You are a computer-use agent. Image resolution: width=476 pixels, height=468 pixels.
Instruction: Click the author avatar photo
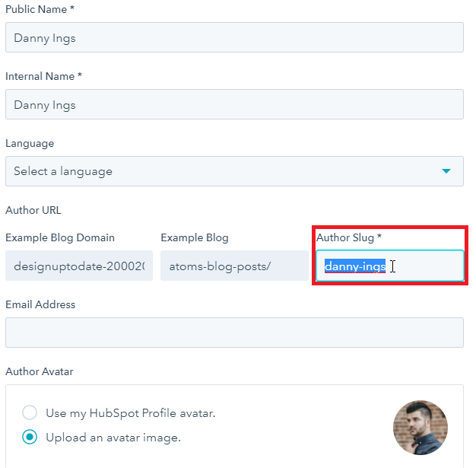coord(420,427)
